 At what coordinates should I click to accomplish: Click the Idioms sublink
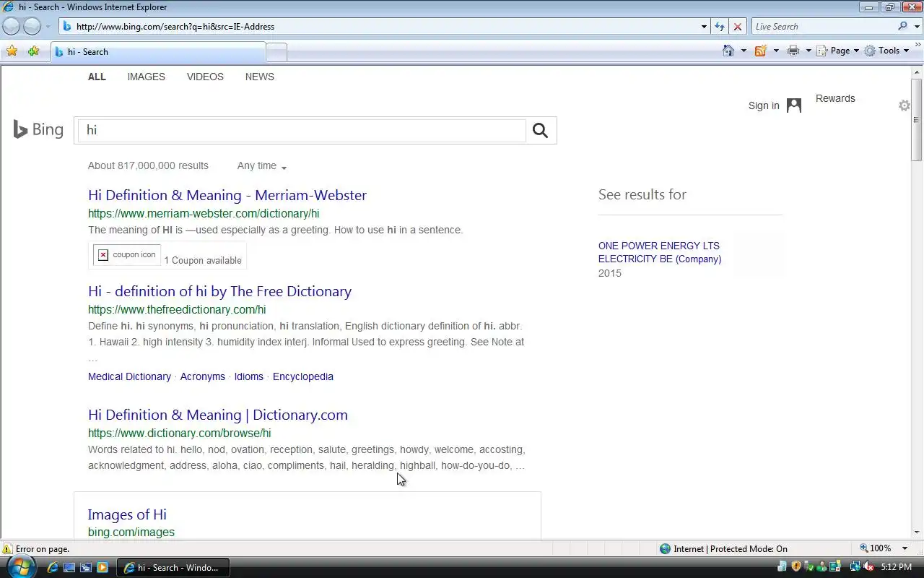tap(249, 376)
